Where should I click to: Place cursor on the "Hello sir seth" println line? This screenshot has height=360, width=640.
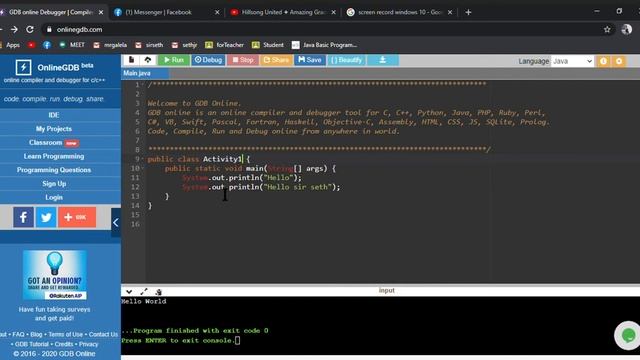click(261, 187)
